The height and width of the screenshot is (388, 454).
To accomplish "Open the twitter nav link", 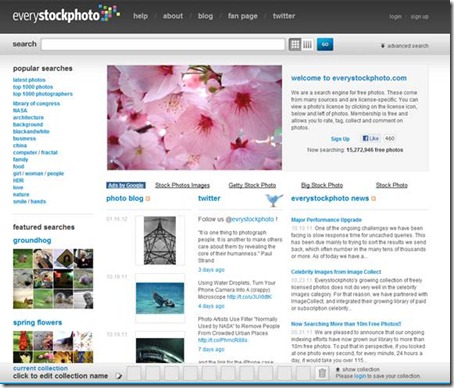I will [x=284, y=16].
